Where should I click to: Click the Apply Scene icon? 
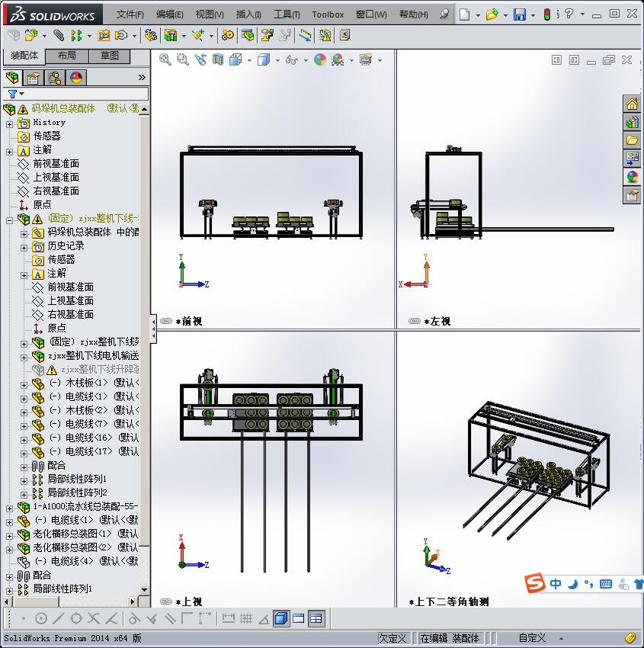point(338,60)
